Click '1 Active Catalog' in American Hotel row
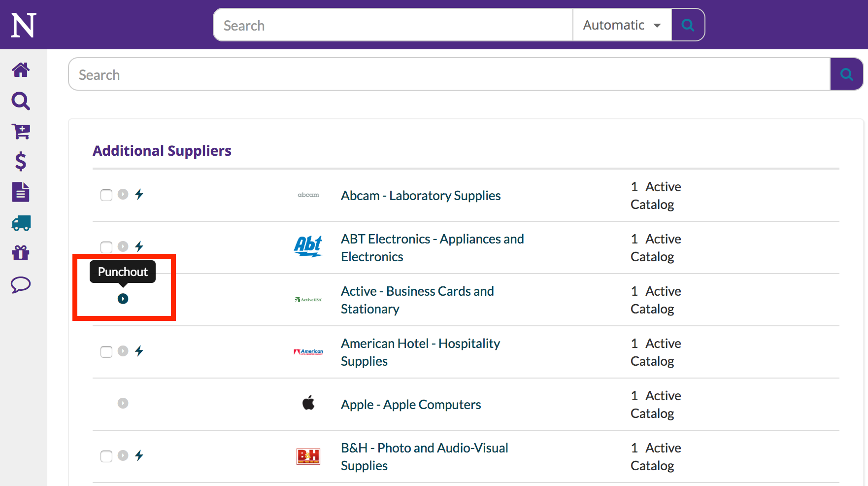Viewport: 868px width, 486px height. (x=656, y=352)
